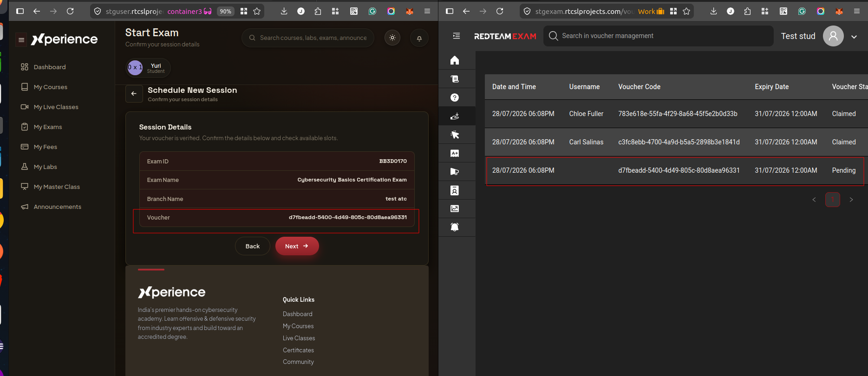Open My Fees in the Xperience sidebar
868x376 pixels.
click(46, 147)
